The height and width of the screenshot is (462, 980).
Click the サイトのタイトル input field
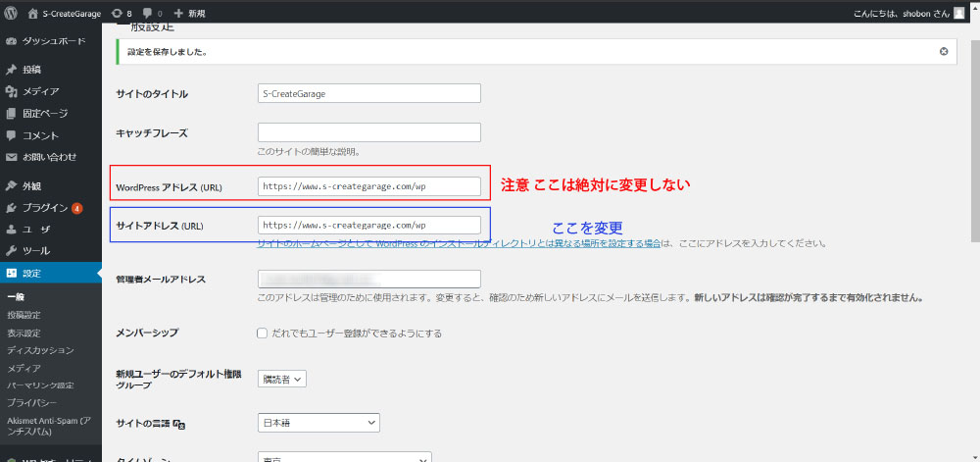tap(368, 93)
